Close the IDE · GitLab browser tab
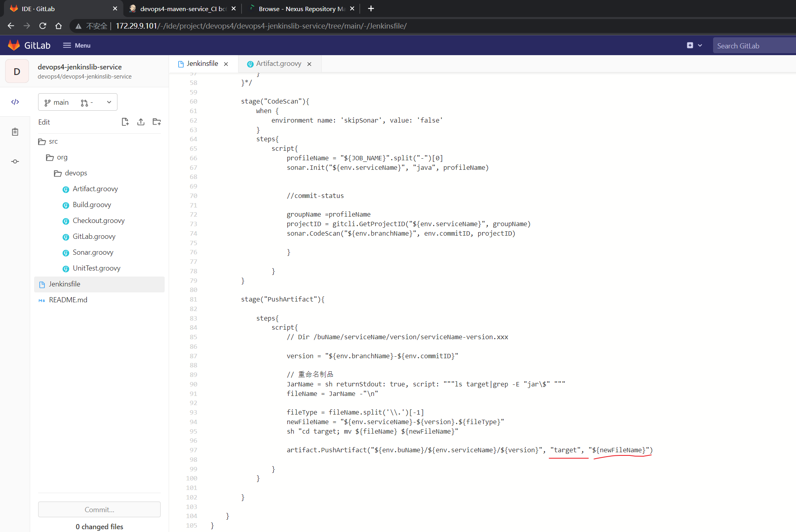The height and width of the screenshot is (532, 796). (115, 8)
